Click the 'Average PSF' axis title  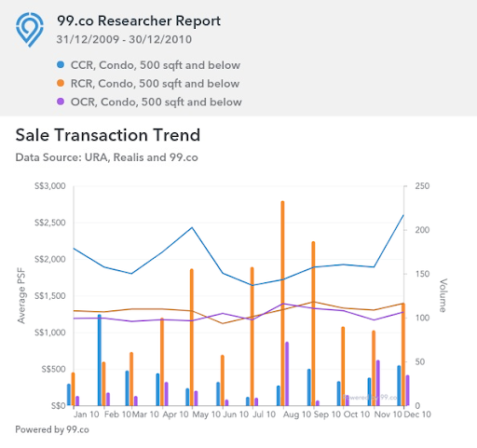click(21, 296)
